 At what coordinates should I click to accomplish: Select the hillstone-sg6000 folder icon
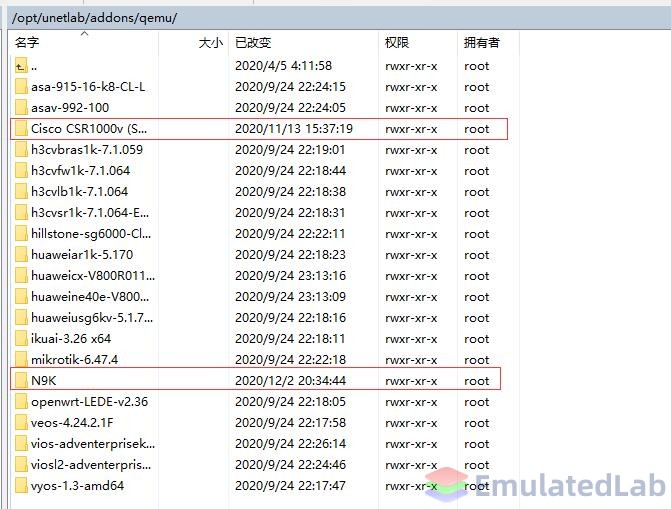tap(21, 234)
